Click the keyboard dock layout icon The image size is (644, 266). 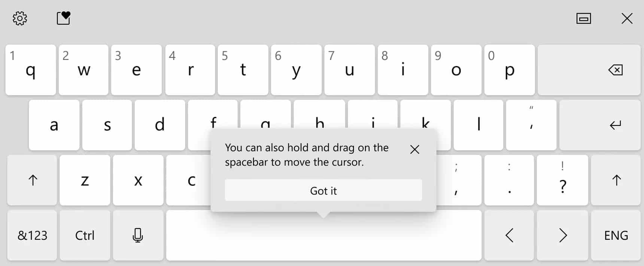tap(583, 18)
